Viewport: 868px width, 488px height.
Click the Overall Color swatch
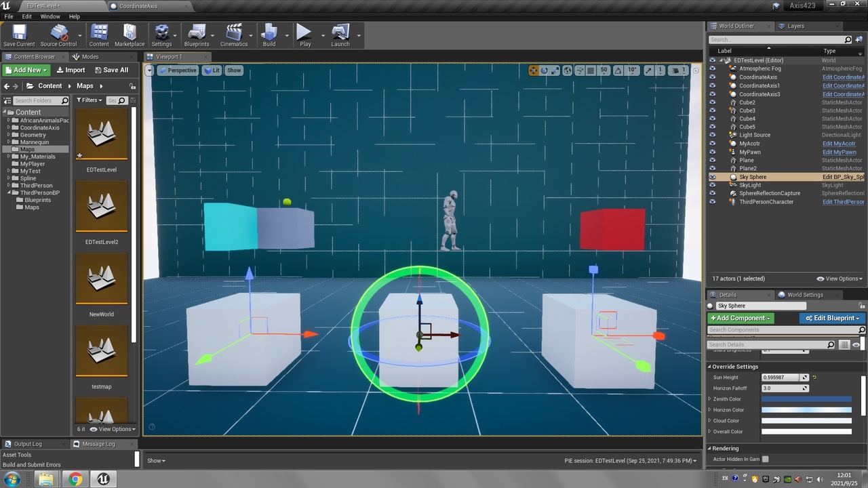pos(806,432)
